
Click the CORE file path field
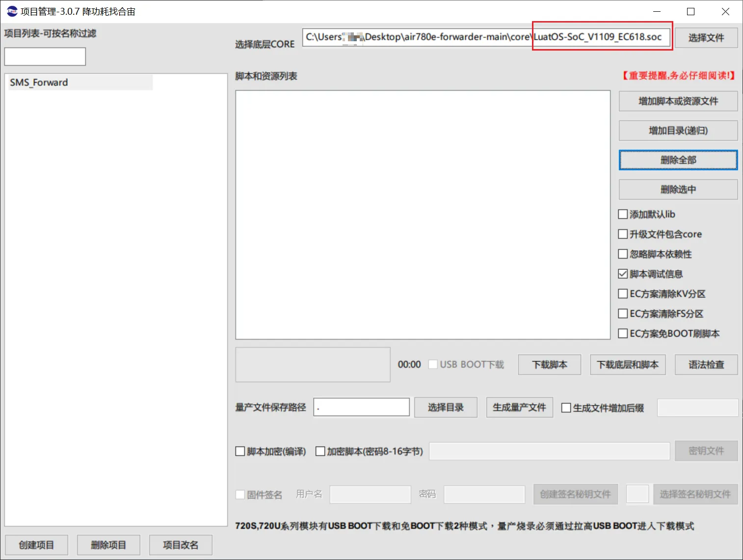click(486, 37)
